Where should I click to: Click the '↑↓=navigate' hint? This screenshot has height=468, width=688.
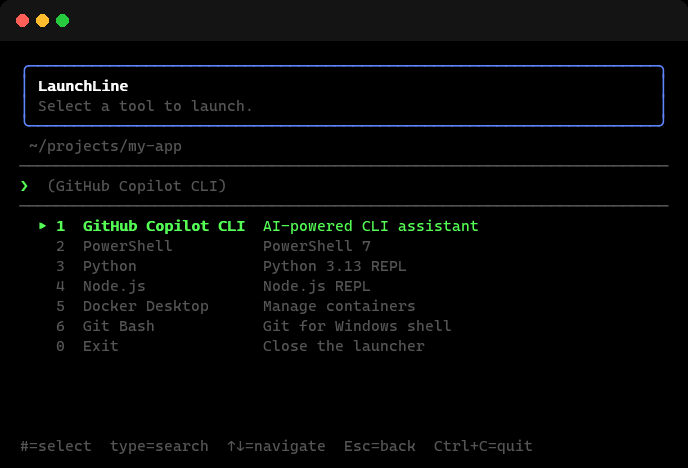tap(276, 446)
